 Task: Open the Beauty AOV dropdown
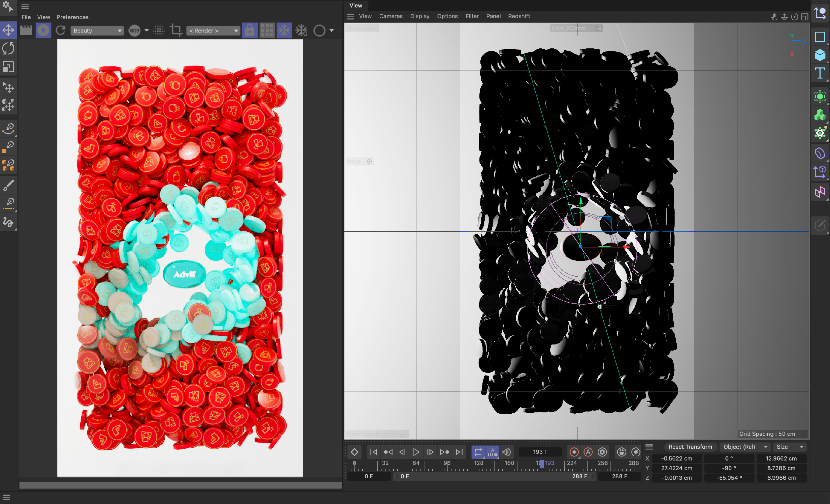click(97, 31)
